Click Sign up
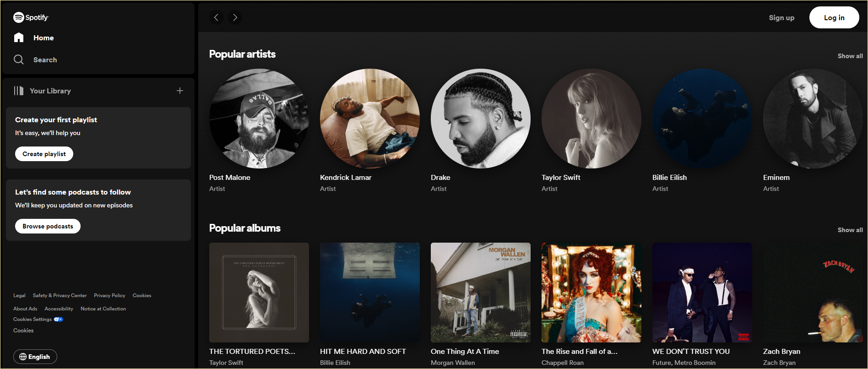The width and height of the screenshot is (868, 369). coord(781,17)
